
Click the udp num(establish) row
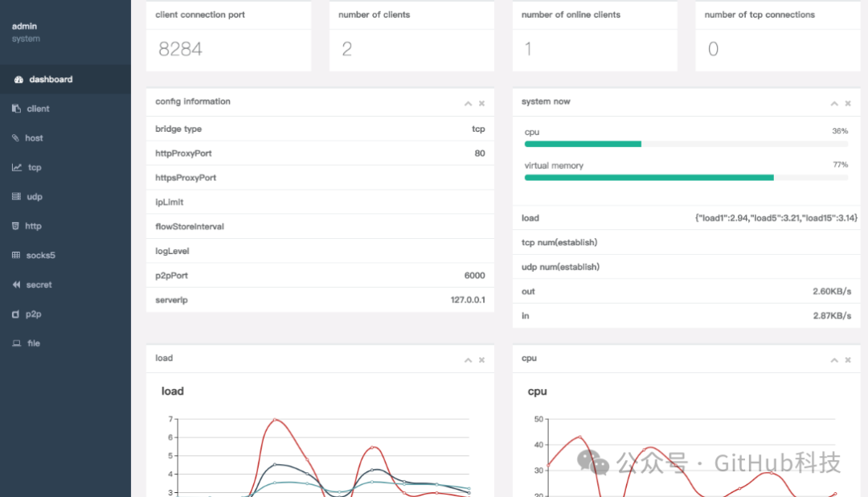tap(686, 267)
